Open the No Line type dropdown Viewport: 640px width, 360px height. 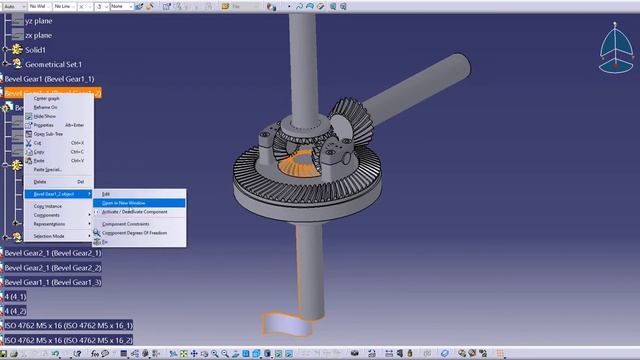64,7
